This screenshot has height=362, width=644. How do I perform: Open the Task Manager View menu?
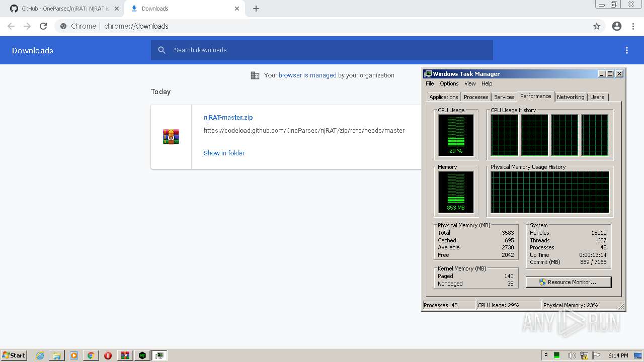470,83
